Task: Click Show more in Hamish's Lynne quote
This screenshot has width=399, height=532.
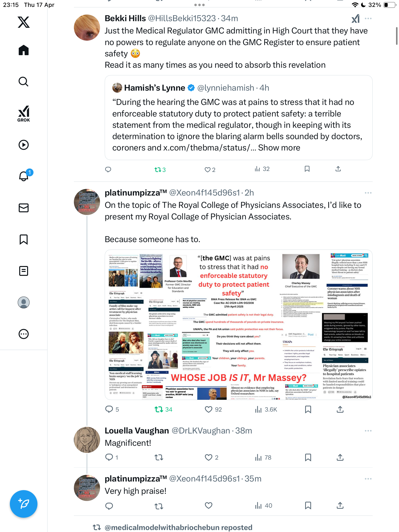Action: pyautogui.click(x=279, y=148)
